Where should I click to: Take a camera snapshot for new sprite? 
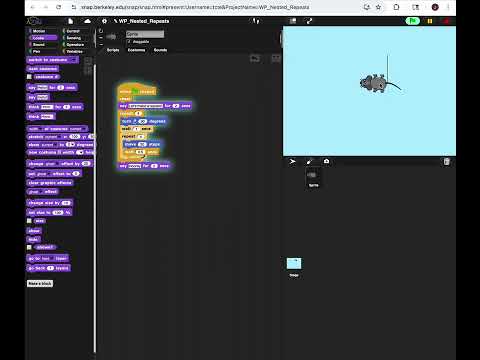click(326, 162)
